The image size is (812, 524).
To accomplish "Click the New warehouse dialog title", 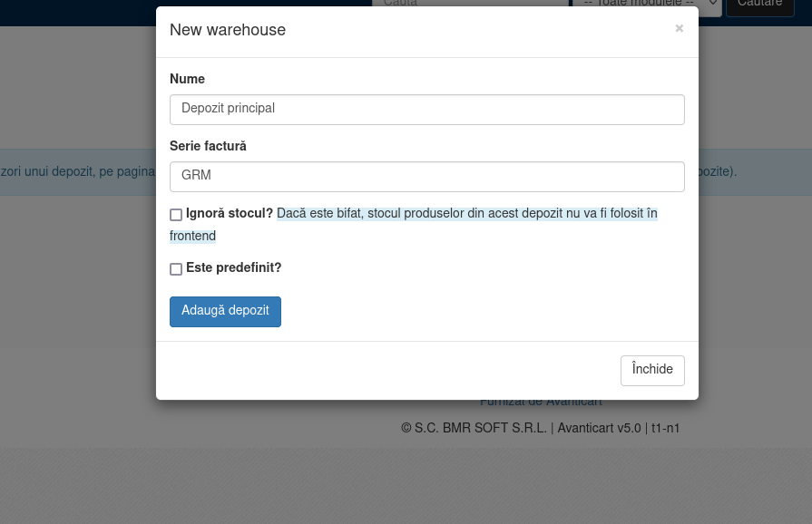I will [228, 30].
